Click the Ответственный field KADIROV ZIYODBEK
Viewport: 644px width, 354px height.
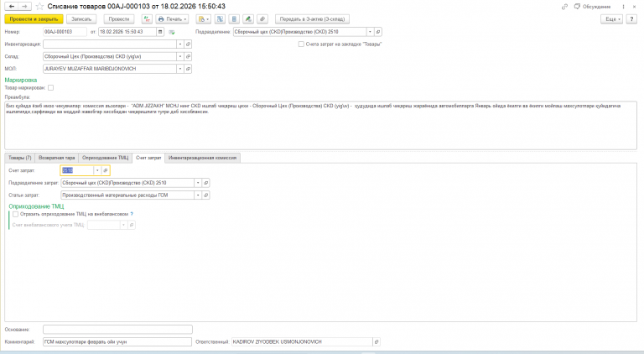pyautogui.click(x=302, y=341)
